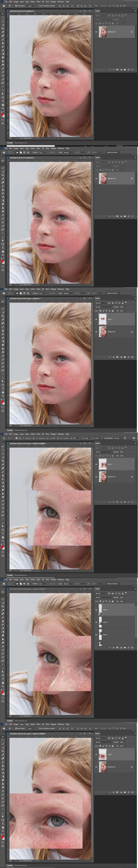Open Kind filter dropdown in the third screenshot
138x868 pixels.
[x=101, y=303]
